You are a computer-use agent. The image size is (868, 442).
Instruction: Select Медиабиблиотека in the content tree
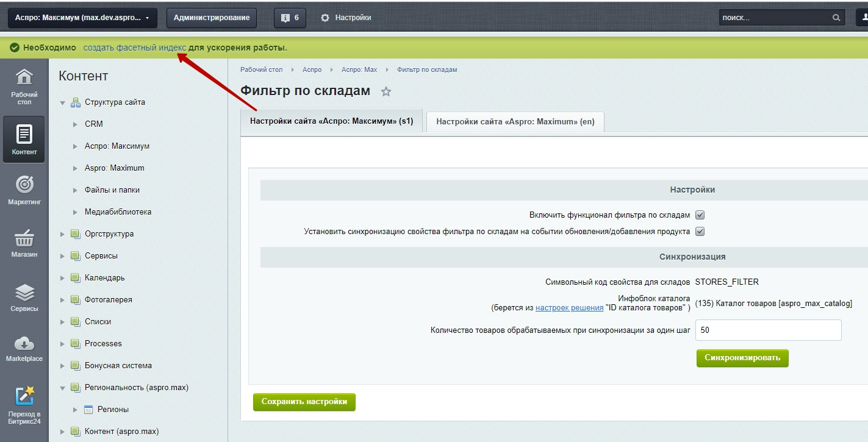tap(118, 212)
